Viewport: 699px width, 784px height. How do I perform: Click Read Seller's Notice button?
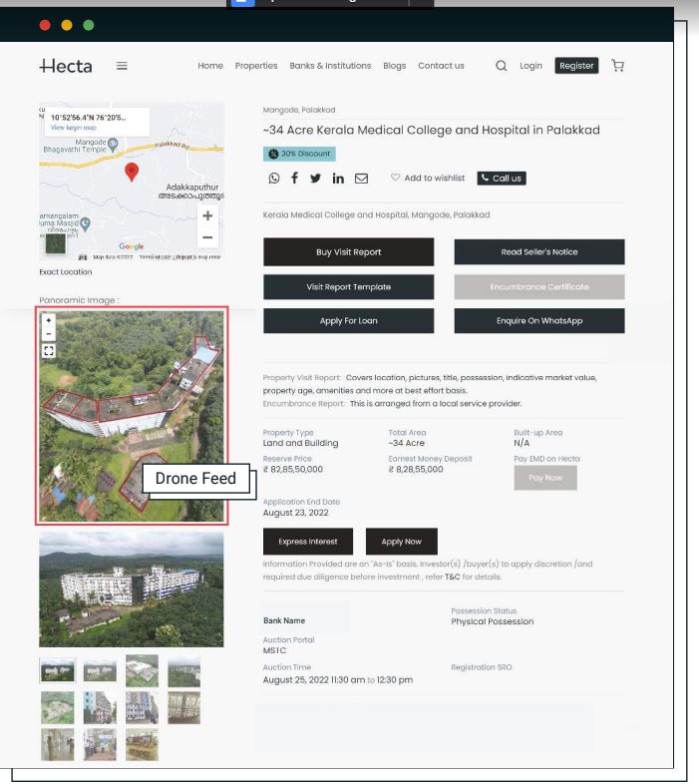coord(539,252)
